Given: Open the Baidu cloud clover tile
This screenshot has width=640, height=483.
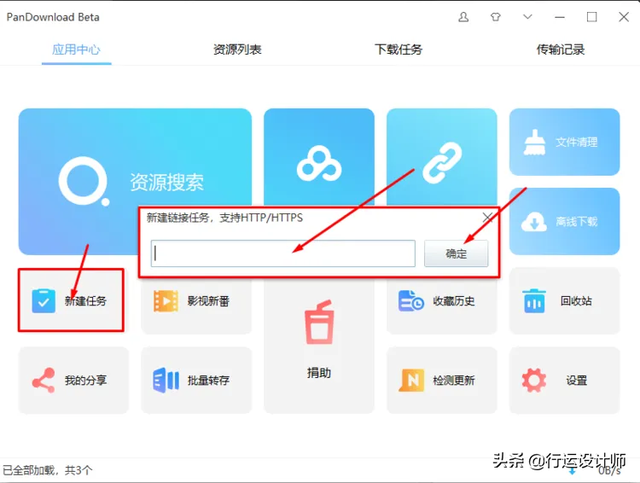Looking at the screenshot, I should (x=319, y=157).
